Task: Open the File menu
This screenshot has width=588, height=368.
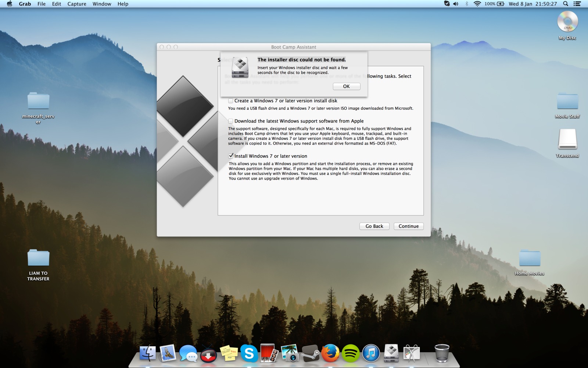Action: 42,4
